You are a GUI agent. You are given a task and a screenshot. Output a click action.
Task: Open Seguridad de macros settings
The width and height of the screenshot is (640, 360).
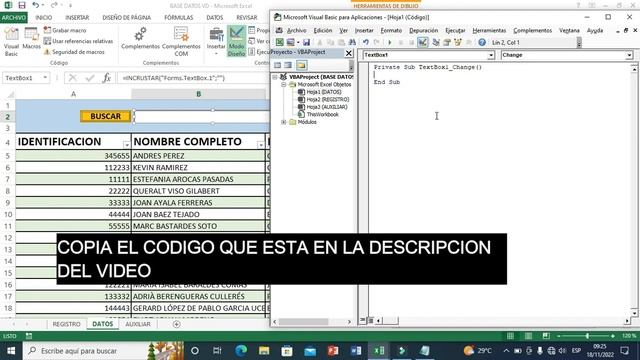click(x=74, y=52)
